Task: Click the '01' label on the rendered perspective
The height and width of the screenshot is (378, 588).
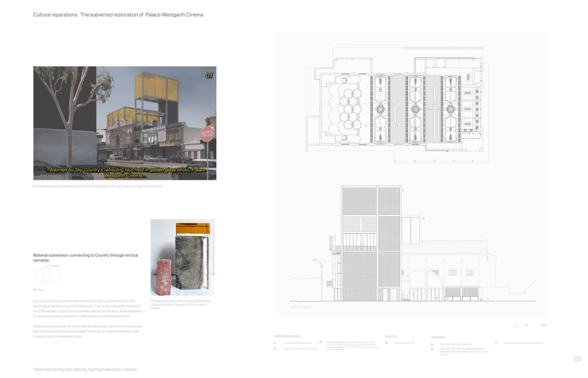Action: [x=209, y=75]
